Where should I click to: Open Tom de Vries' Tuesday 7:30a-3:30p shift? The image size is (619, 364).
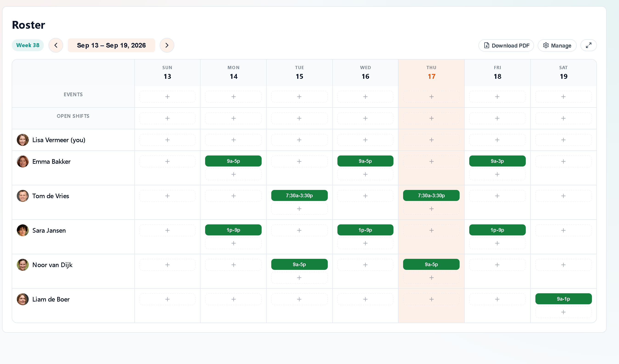pyautogui.click(x=299, y=195)
